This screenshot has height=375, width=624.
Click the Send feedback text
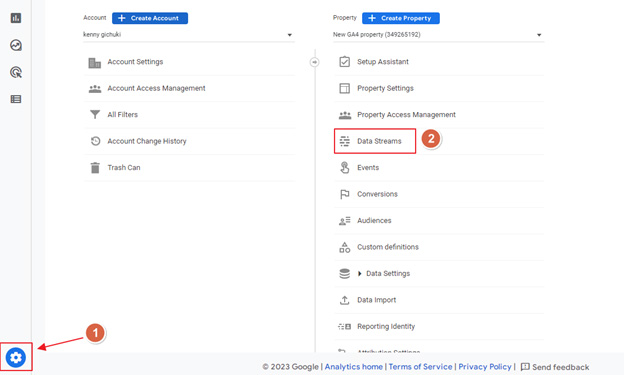point(561,367)
